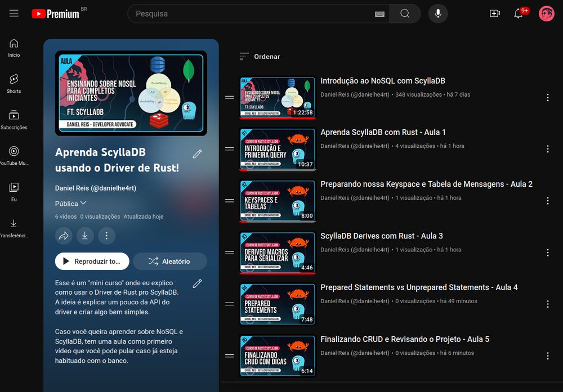
Task: Go to YouTube Premium home logo
Action: pyautogui.click(x=55, y=13)
